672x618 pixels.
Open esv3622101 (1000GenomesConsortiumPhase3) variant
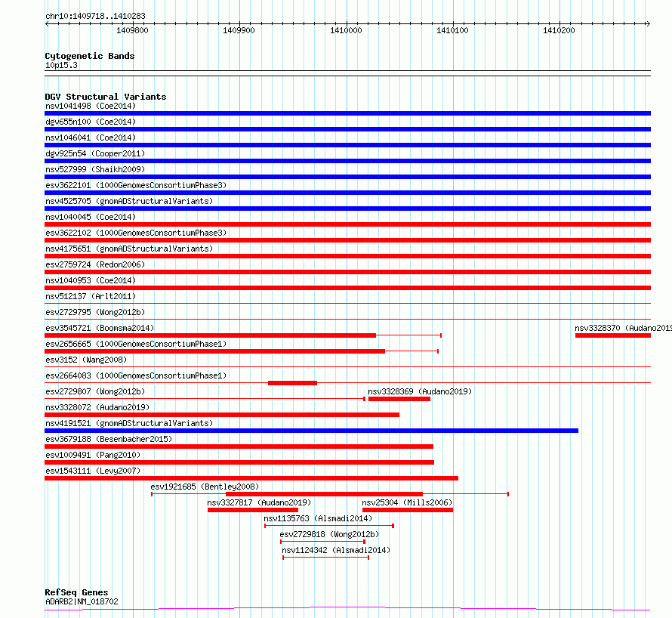pyautogui.click(x=136, y=185)
